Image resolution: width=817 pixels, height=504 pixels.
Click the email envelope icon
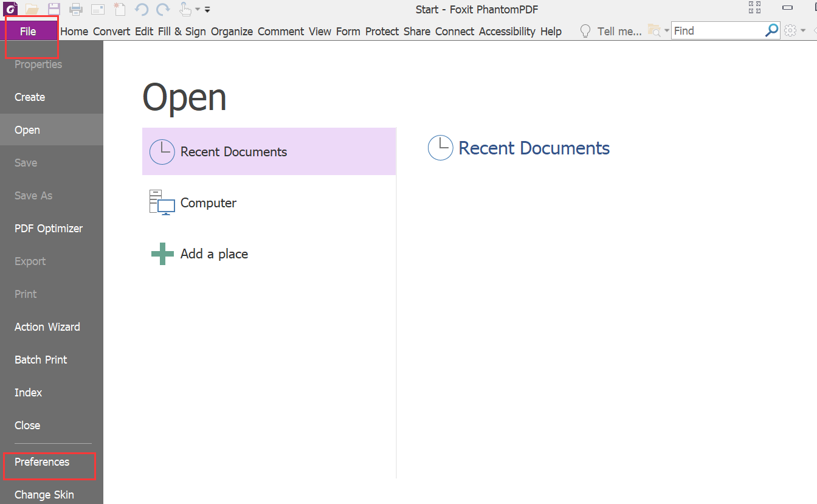coord(98,9)
